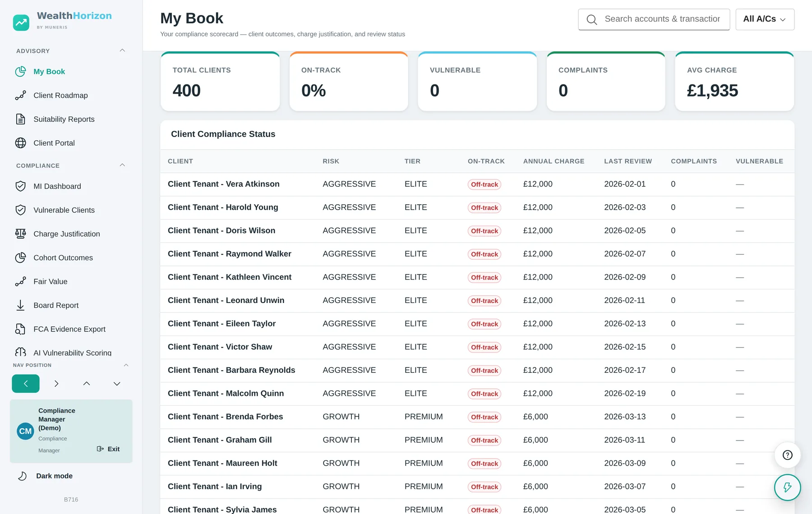
Task: Sort by the Annual Charge column header
Action: pos(554,161)
